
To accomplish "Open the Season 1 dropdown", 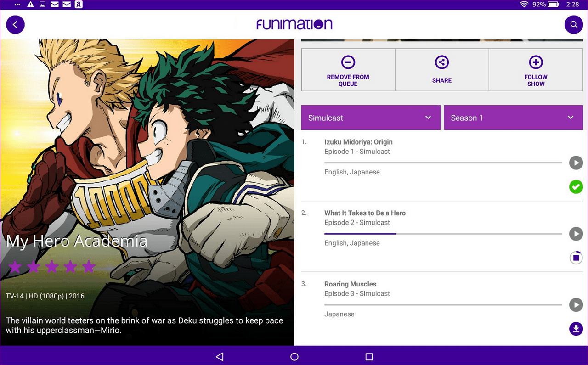I will click(x=513, y=118).
